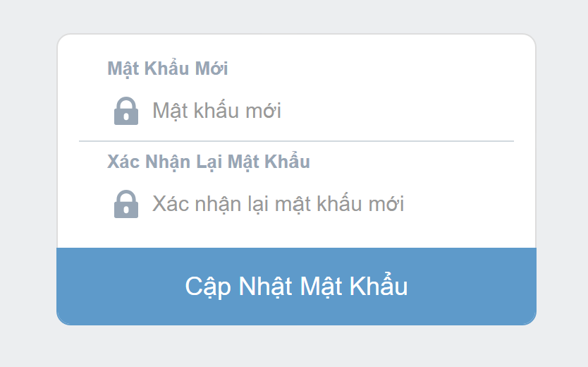Click the Mật Khẩu Mới label

[168, 69]
